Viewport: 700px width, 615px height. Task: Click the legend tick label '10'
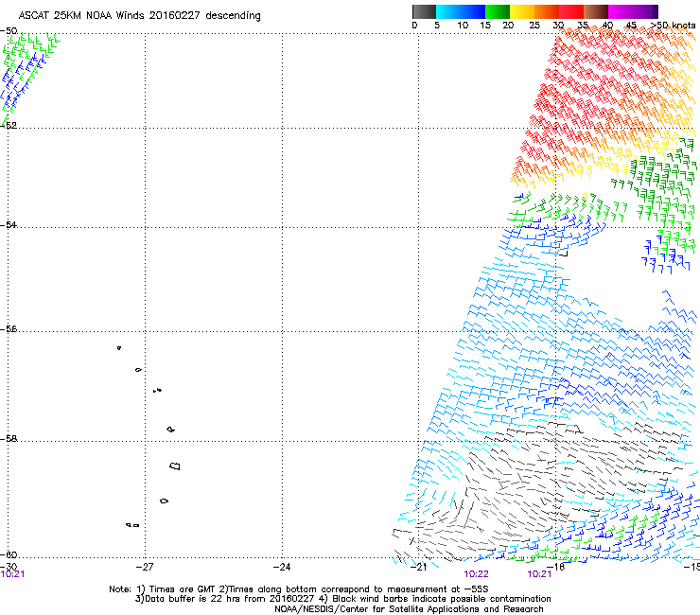(463, 26)
